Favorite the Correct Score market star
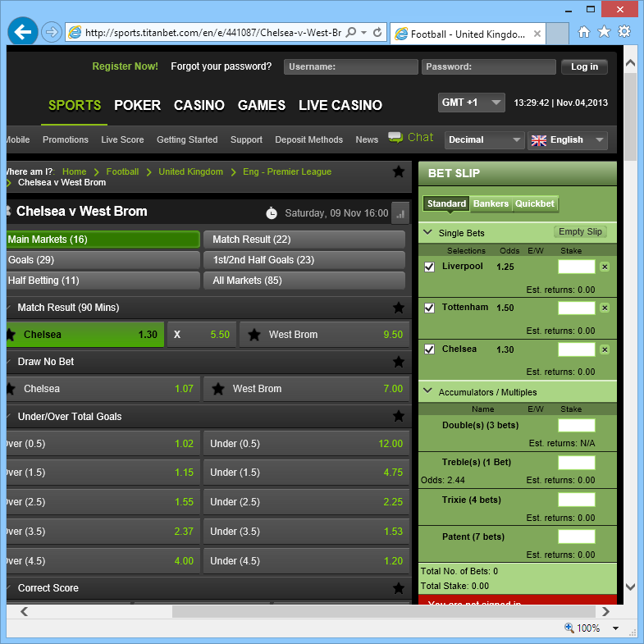Viewport: 644px width, 644px height. click(399, 588)
